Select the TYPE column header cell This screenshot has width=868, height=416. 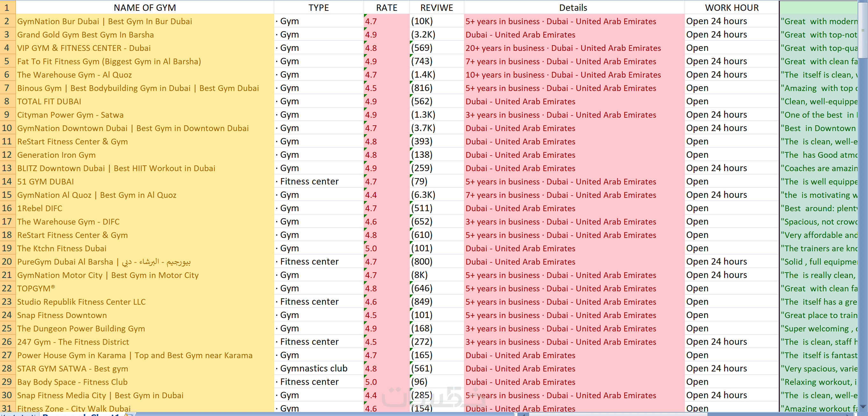(x=318, y=7)
